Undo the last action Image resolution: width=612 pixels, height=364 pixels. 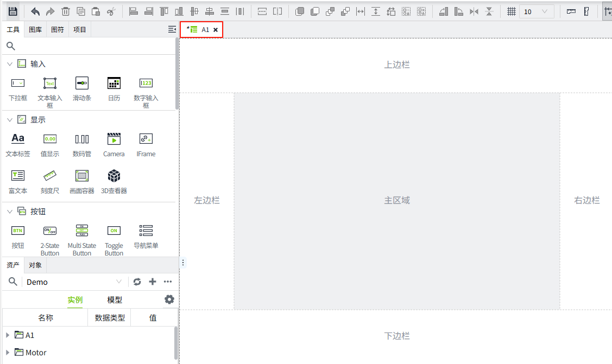click(35, 11)
